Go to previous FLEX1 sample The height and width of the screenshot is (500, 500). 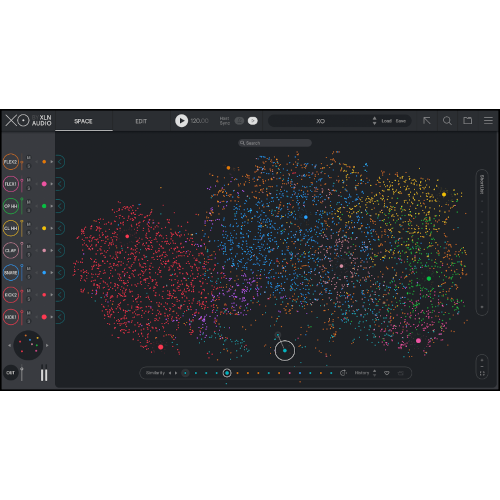(37, 184)
